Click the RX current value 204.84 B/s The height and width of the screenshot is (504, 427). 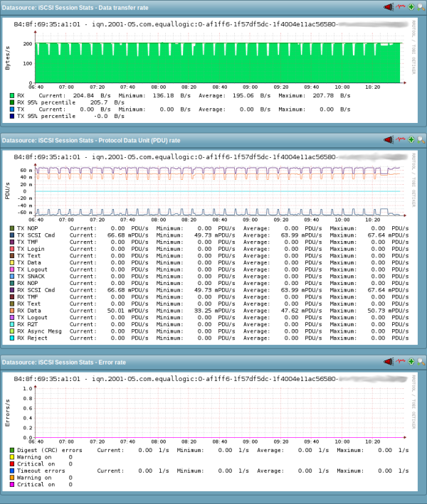(92, 95)
